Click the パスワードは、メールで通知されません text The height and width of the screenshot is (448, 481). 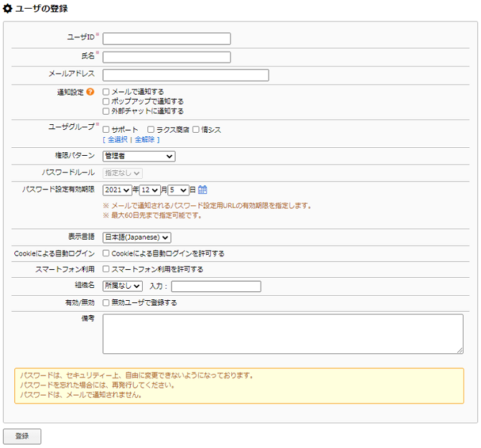pyautogui.click(x=80, y=395)
